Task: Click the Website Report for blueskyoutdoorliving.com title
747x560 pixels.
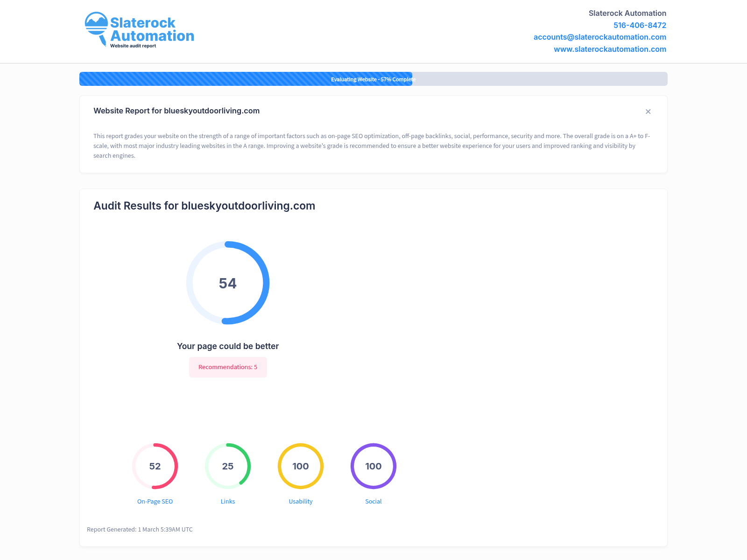Action: click(x=176, y=111)
